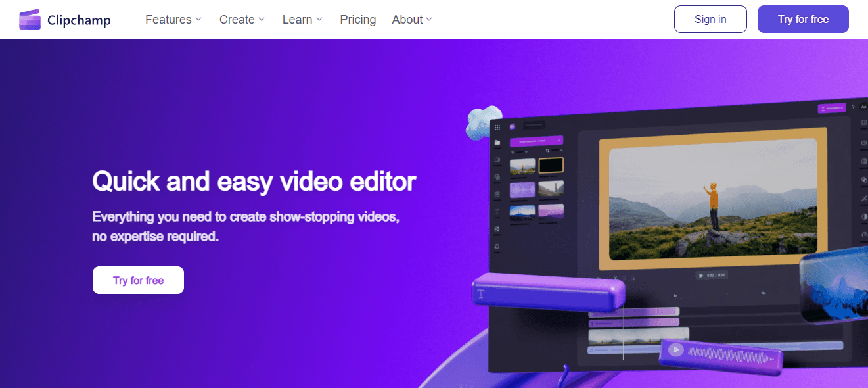Open the Pricing page
This screenshot has width=868, height=388.
point(357,19)
